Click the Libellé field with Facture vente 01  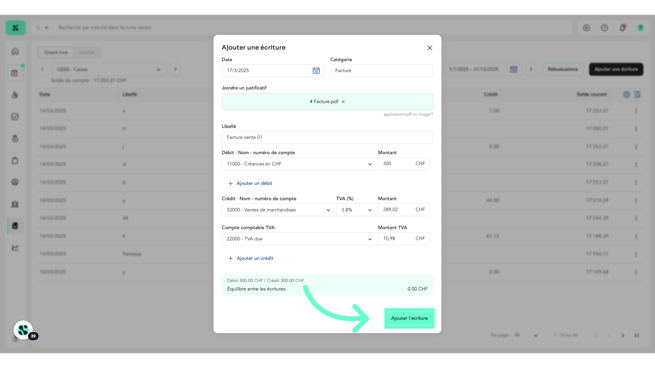[328, 137]
